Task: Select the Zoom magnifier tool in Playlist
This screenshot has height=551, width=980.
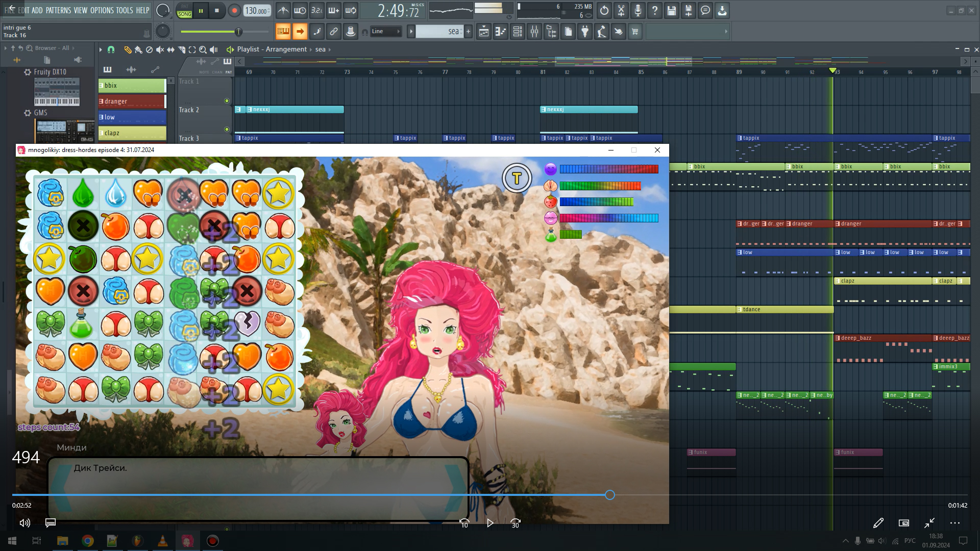Action: tap(203, 49)
